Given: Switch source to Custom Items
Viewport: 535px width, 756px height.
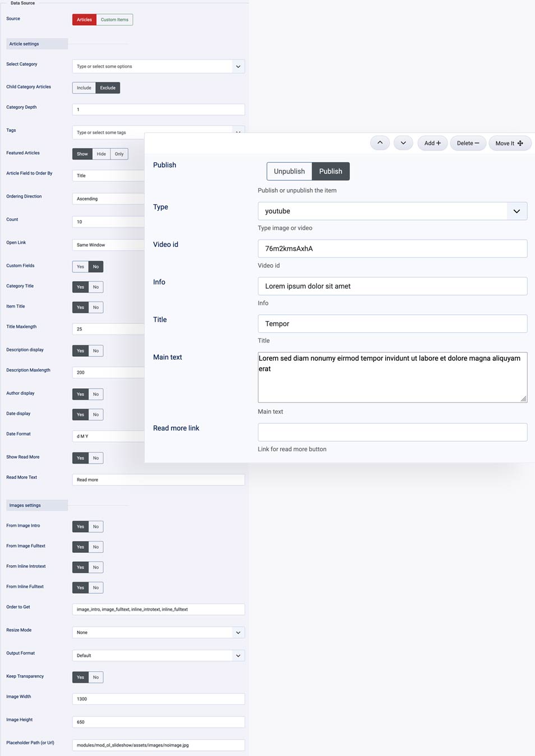Looking at the screenshot, I should pyautogui.click(x=114, y=20).
